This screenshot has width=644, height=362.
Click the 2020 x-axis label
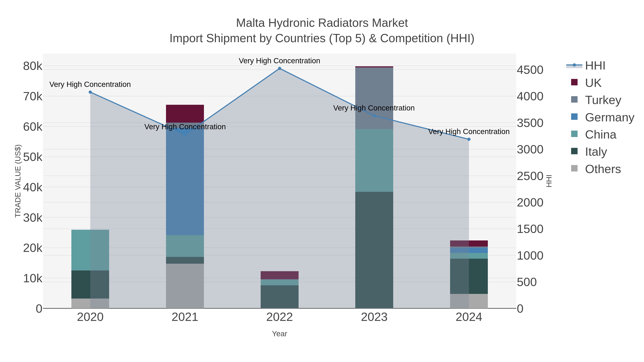[x=90, y=317]
